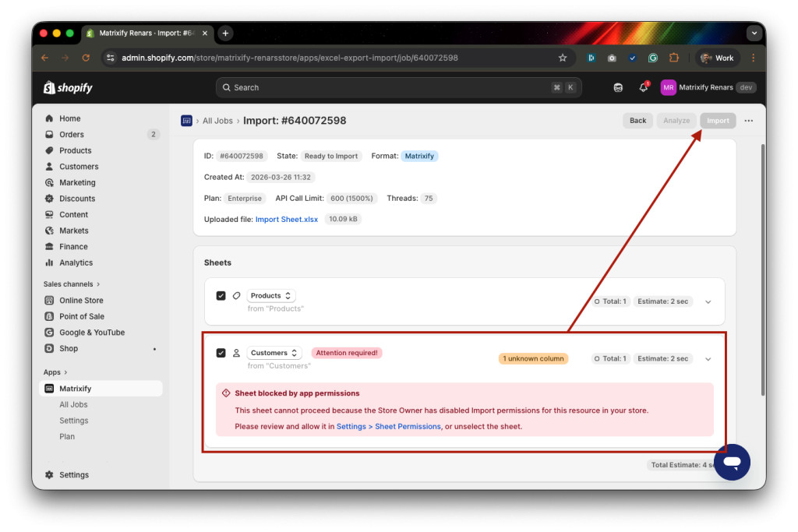Open the Products sheet type dropdown
This screenshot has width=798, height=532.
[270, 295]
